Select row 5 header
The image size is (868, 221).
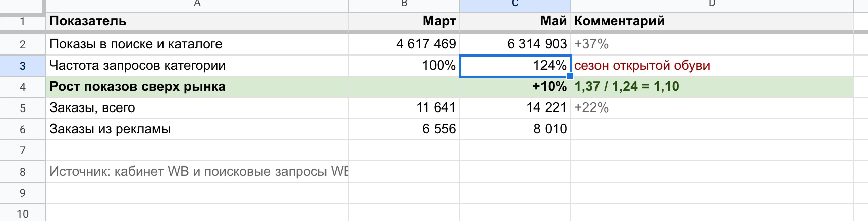23,108
